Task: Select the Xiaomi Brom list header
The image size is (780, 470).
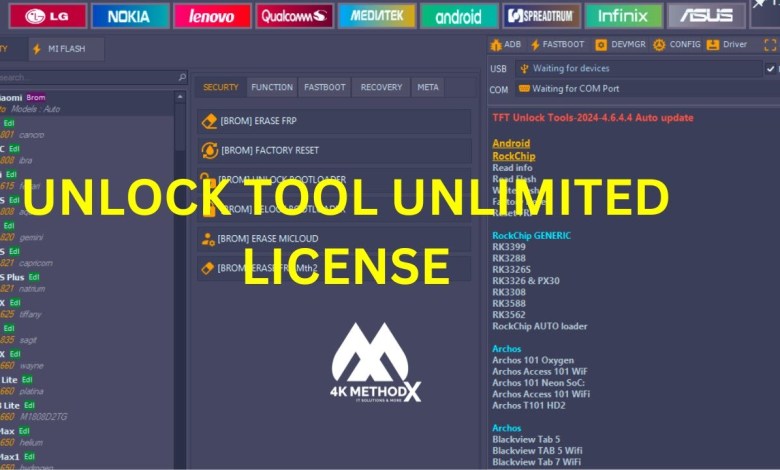Action: pos(87,103)
